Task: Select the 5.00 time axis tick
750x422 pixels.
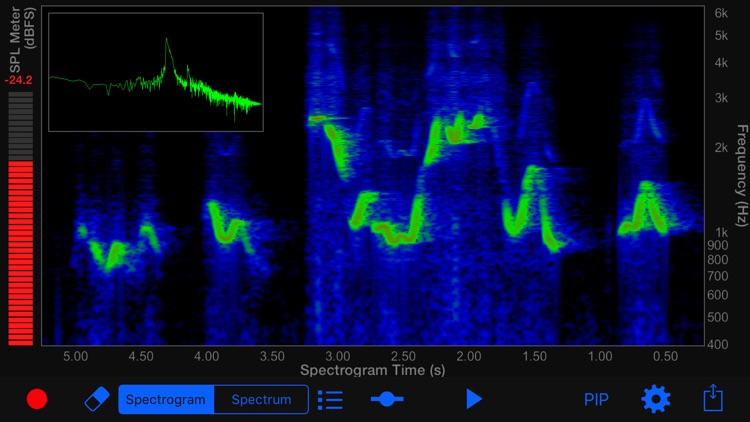Action: (76, 356)
